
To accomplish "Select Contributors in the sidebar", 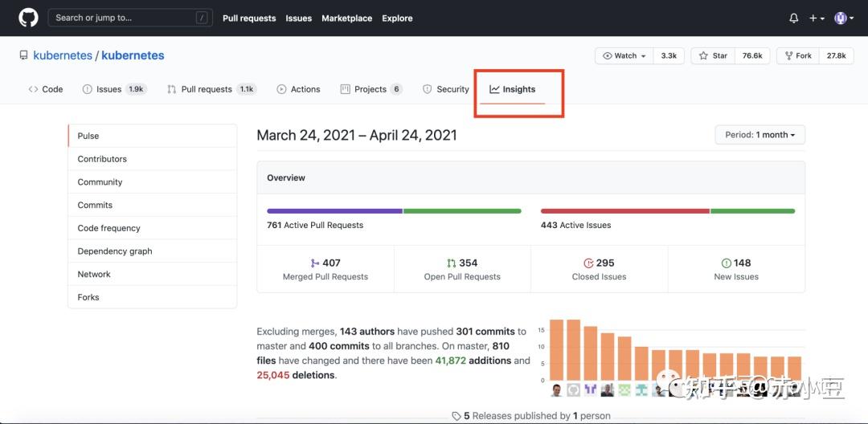I will coord(102,159).
